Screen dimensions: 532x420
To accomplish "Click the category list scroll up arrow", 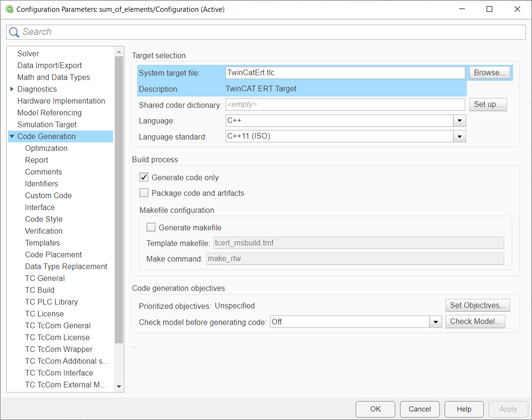I will point(119,52).
